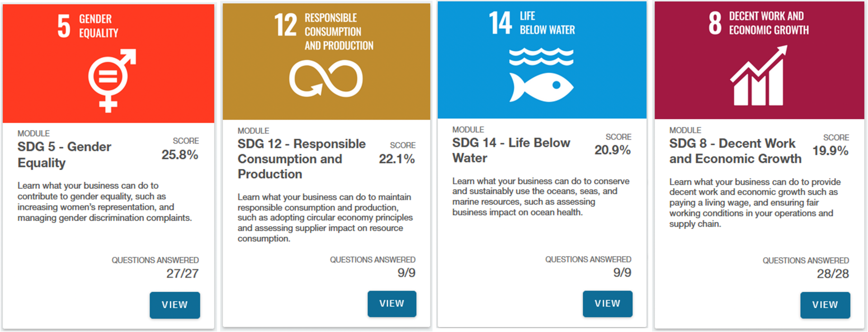Click the SDG 14 - Life Below Water heading

tap(511, 150)
